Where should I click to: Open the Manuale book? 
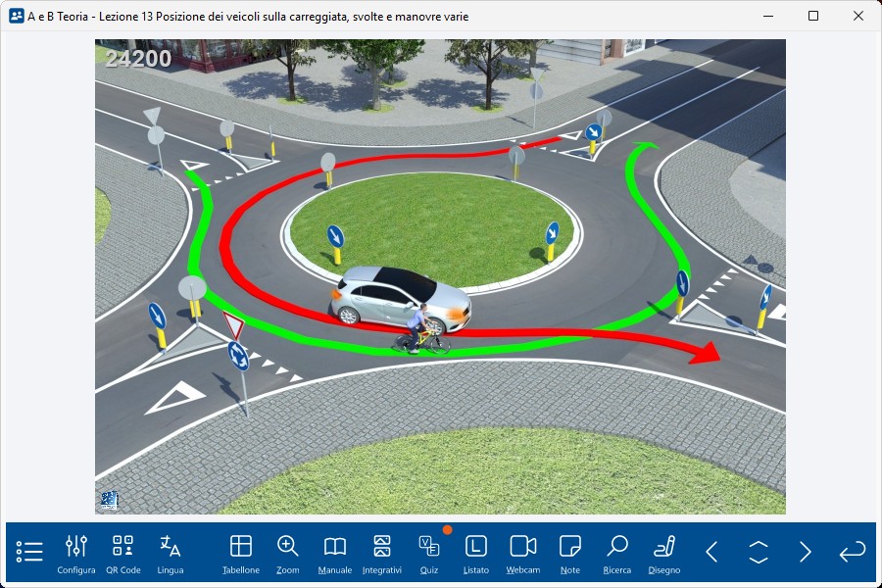pyautogui.click(x=335, y=553)
